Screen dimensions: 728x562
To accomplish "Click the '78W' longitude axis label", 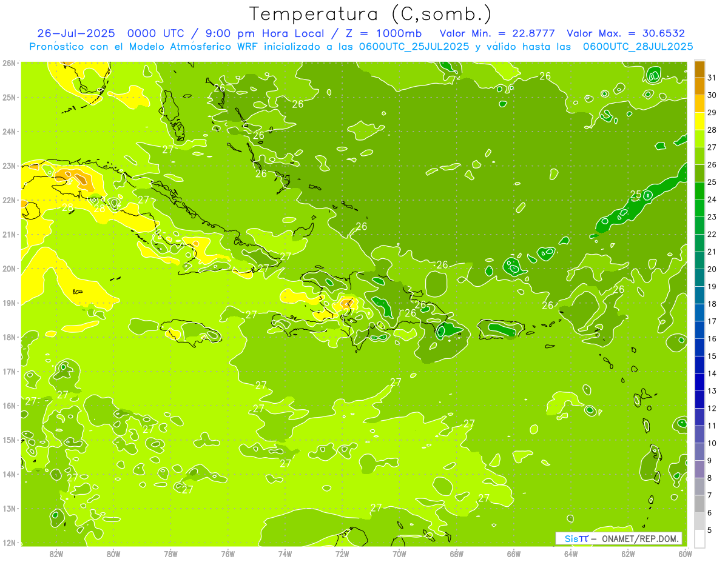I will pyautogui.click(x=170, y=554).
